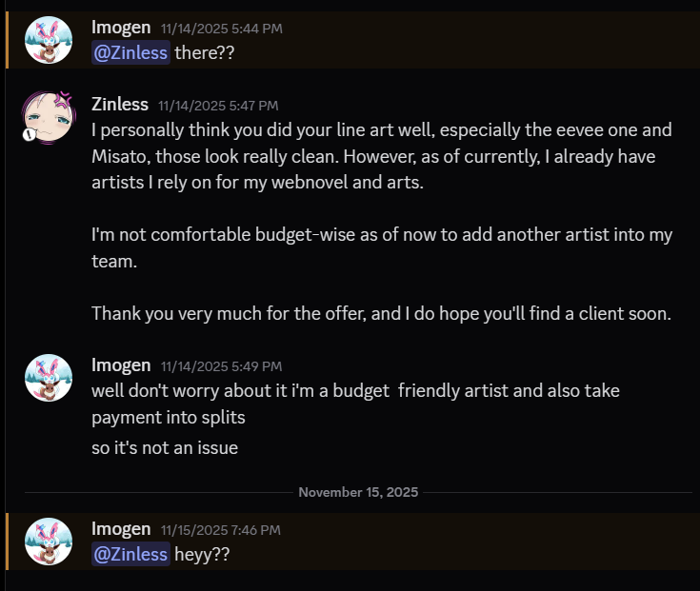The height and width of the screenshot is (591, 700).
Task: Click the "so it's not an issue" message
Action: coord(165,447)
